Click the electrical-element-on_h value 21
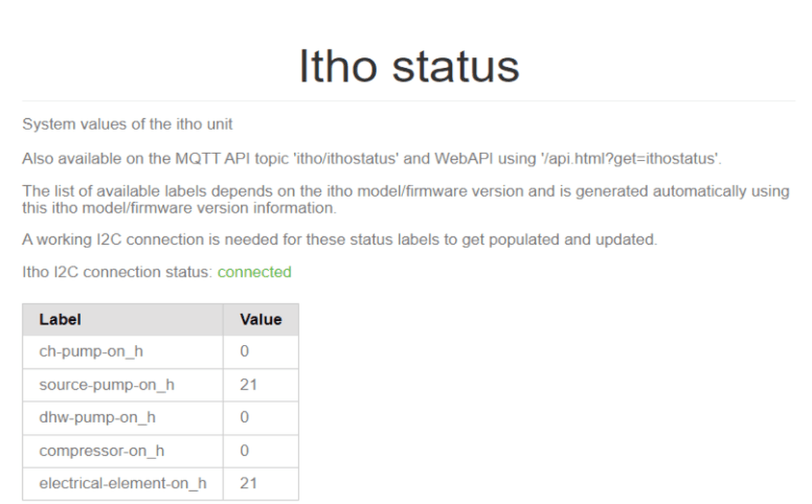 [248, 483]
